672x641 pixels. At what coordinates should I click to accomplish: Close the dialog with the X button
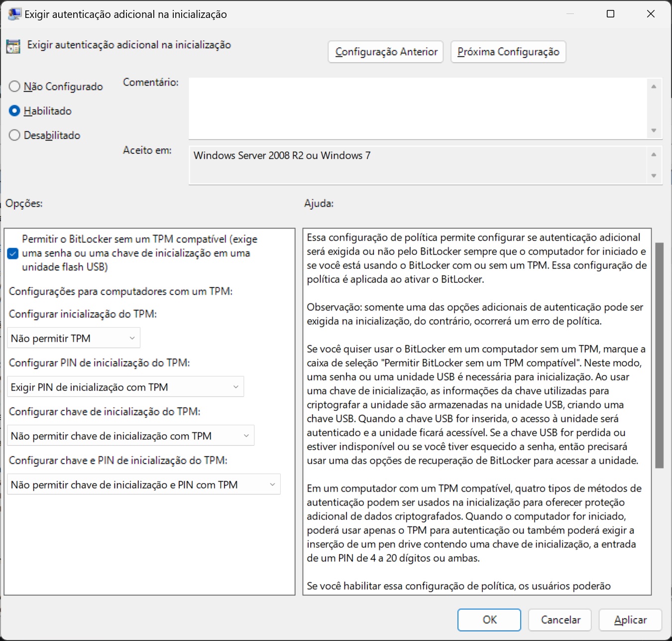[651, 14]
